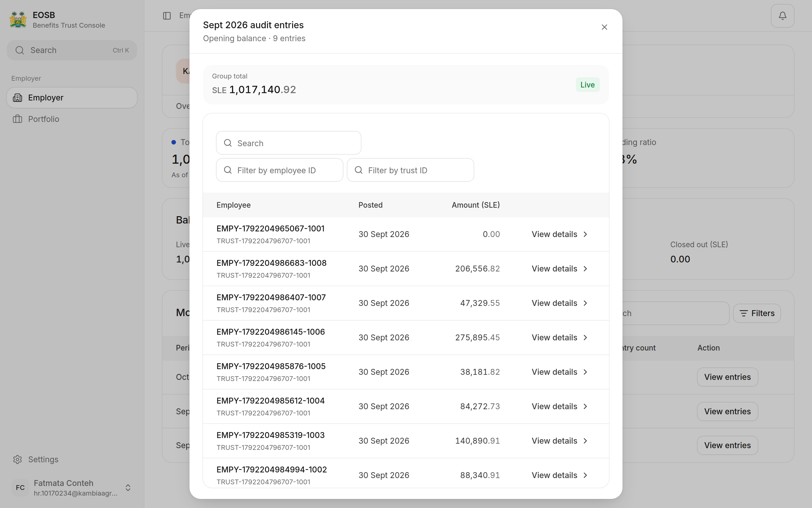Click the Posted column header
The height and width of the screenshot is (508, 812).
[370, 205]
